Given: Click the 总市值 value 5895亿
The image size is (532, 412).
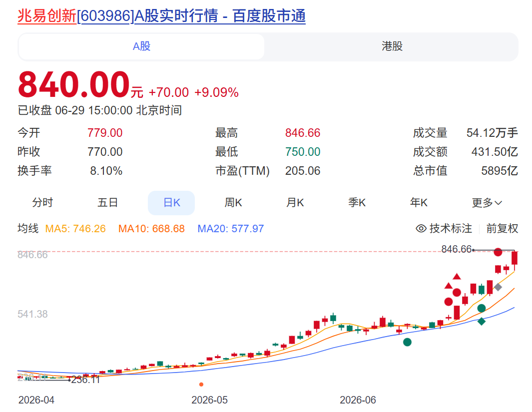Looking at the screenshot, I should [500, 171].
